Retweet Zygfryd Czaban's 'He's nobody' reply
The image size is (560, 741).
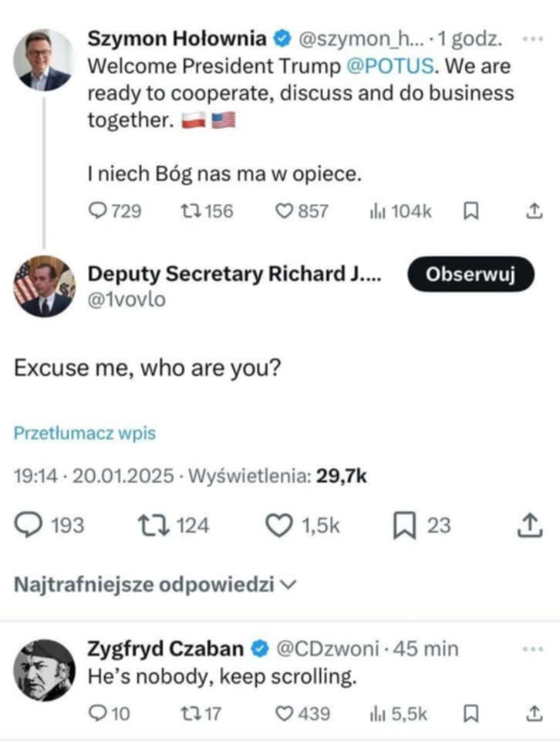click(x=192, y=714)
